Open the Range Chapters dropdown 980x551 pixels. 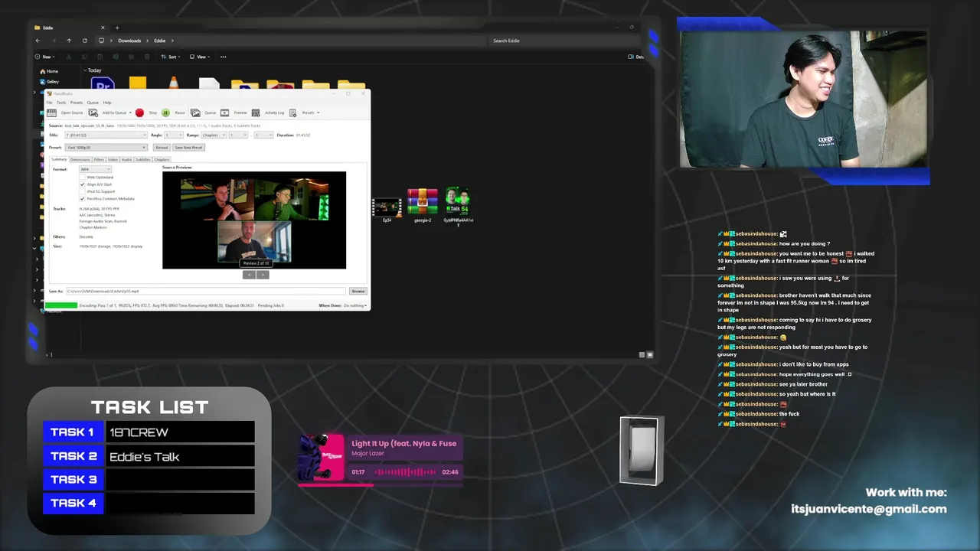click(x=214, y=135)
